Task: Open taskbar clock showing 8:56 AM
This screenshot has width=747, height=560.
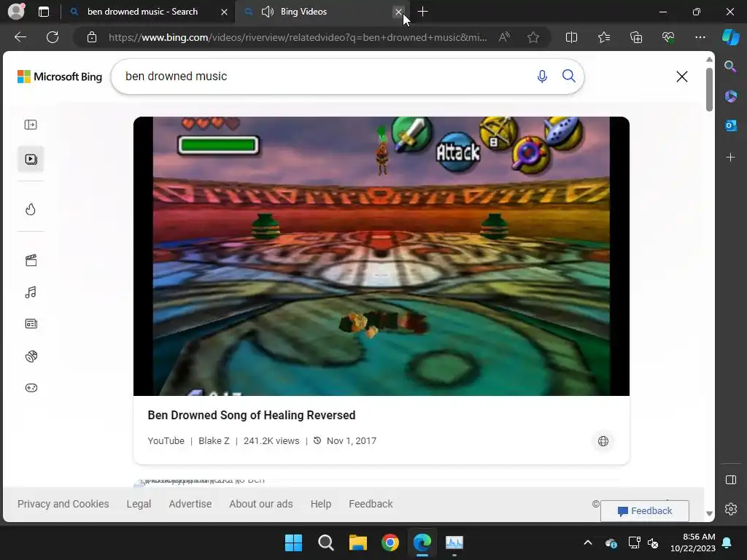Action: 693,542
